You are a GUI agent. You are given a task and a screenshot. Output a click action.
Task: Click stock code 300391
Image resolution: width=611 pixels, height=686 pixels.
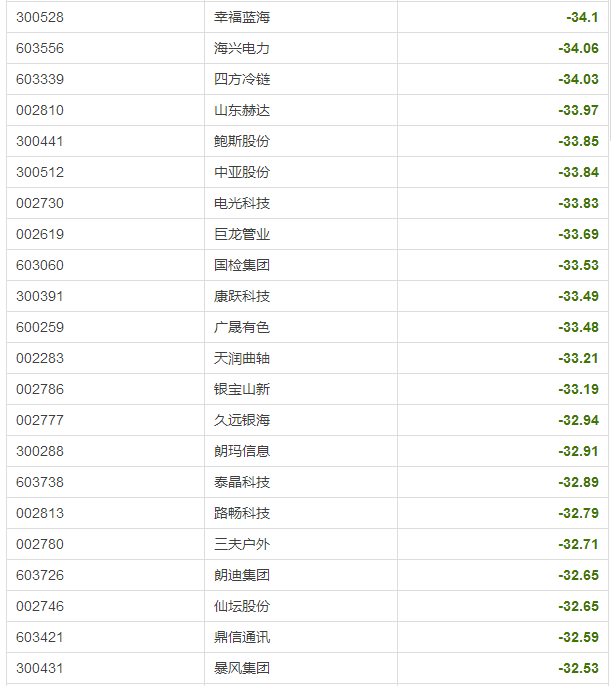[40, 296]
